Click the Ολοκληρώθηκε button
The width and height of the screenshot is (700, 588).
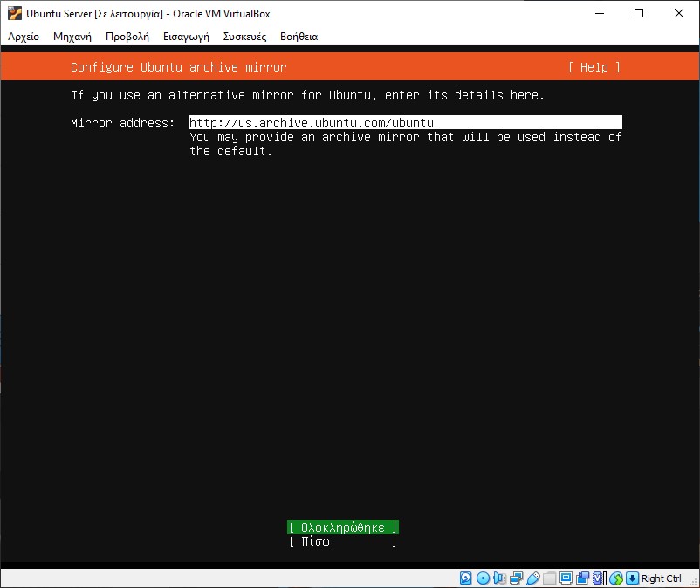(343, 527)
